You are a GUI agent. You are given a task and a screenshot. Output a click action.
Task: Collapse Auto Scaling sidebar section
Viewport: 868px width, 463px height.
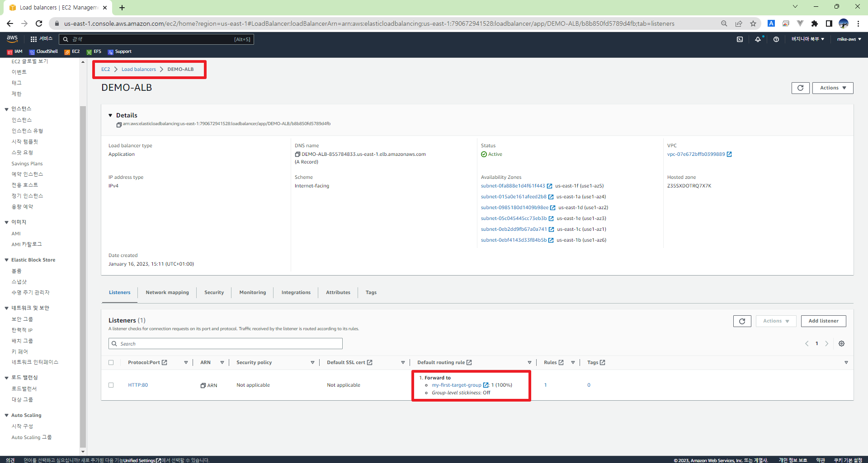[x=6, y=416]
